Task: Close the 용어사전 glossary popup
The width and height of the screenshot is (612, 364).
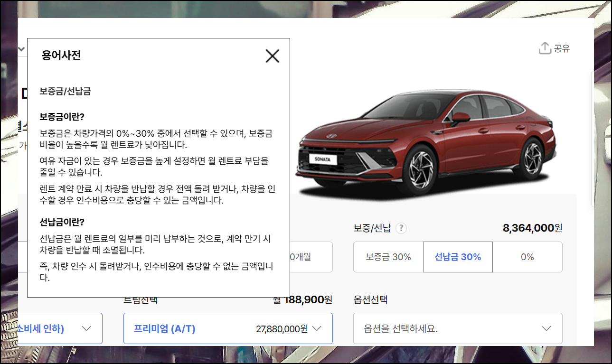Action: click(273, 56)
